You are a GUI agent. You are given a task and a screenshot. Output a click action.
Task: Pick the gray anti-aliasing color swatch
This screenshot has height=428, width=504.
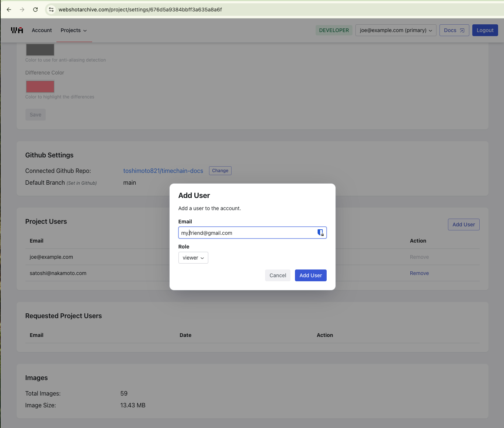(x=40, y=50)
